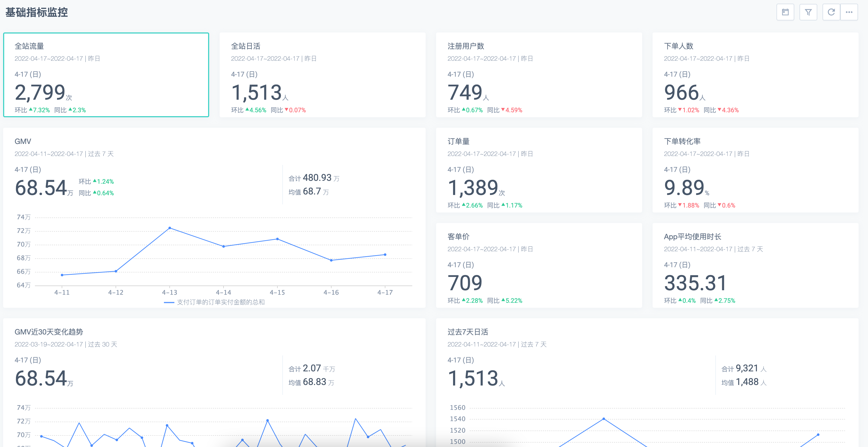Click the filter funnel icon
The height and width of the screenshot is (447, 868).
(x=808, y=13)
